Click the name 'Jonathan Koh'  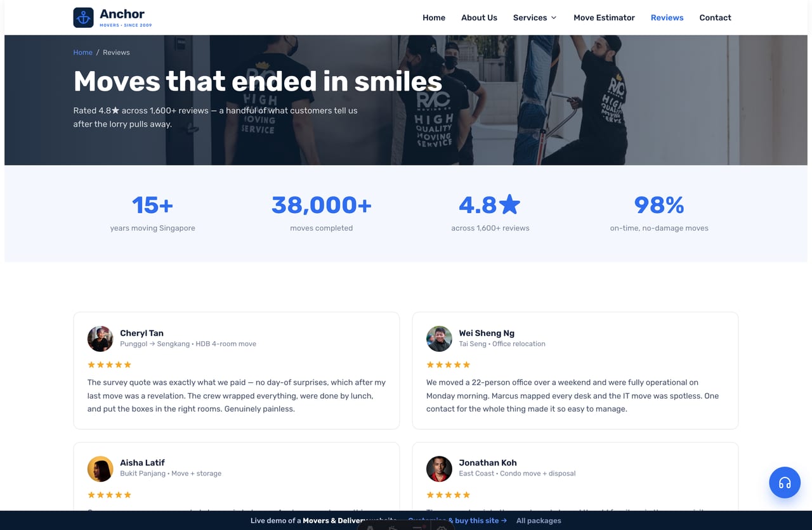click(x=488, y=463)
